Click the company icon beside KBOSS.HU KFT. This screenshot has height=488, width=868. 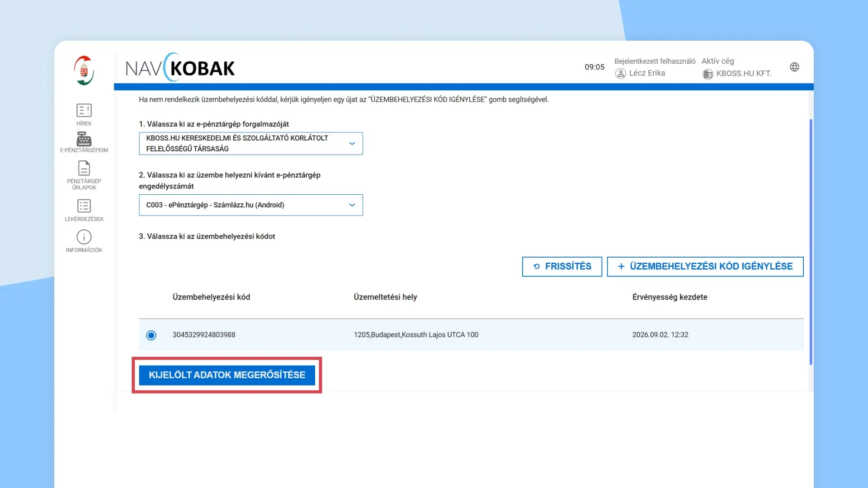tap(708, 74)
